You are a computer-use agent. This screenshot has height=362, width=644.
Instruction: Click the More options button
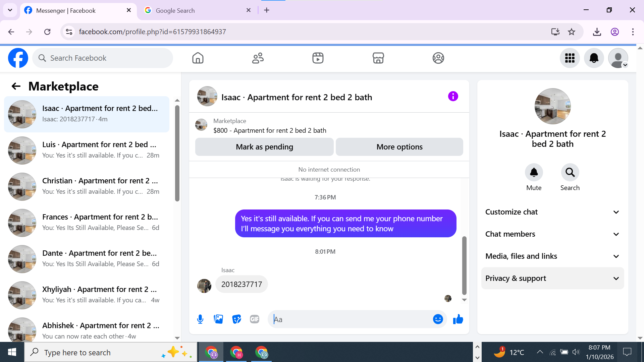click(x=399, y=147)
